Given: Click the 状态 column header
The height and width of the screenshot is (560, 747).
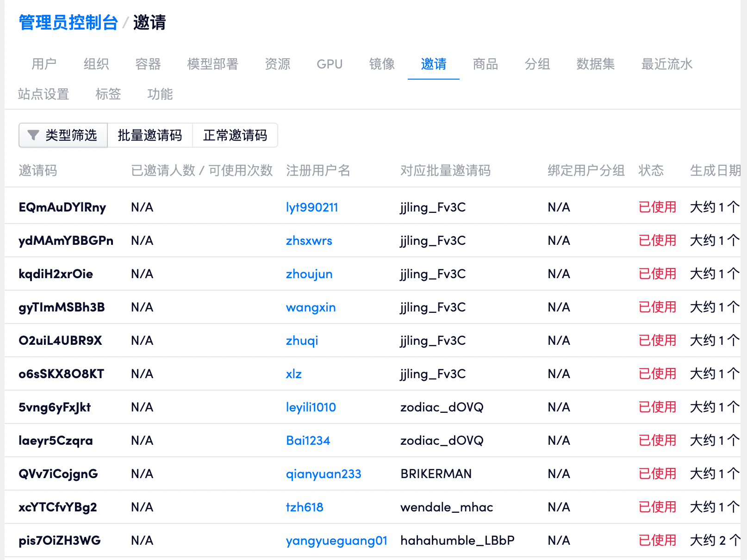Looking at the screenshot, I should pos(651,171).
